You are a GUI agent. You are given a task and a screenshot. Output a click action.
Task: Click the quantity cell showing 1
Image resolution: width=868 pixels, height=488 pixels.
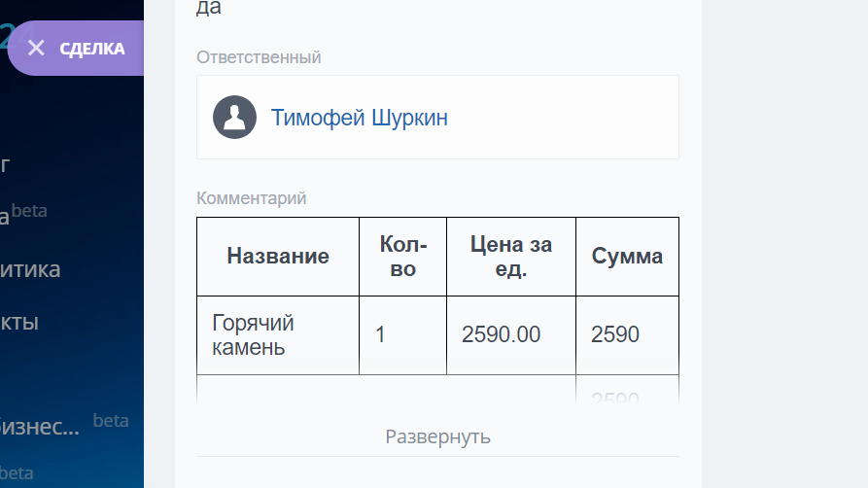coord(381,334)
